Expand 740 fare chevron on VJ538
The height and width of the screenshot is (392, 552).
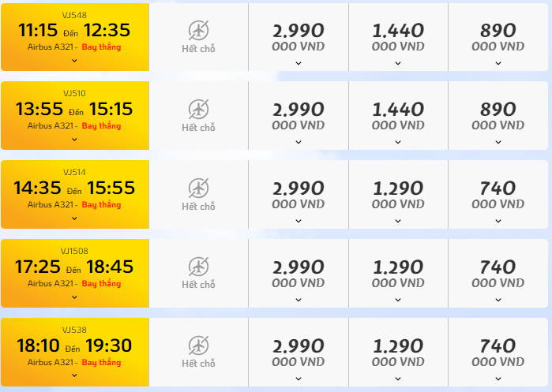tap(498, 379)
